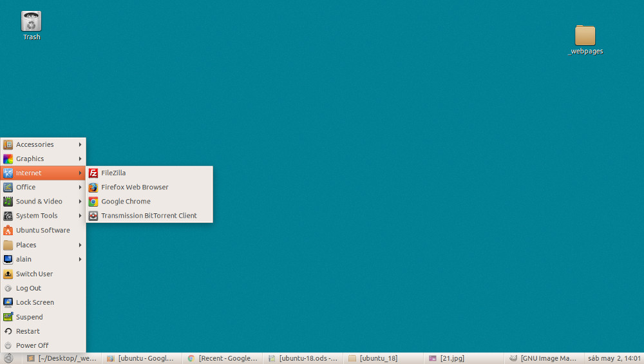Image resolution: width=644 pixels, height=364 pixels.
Task: Open Ubuntu Software from the menu
Action: click(x=43, y=231)
